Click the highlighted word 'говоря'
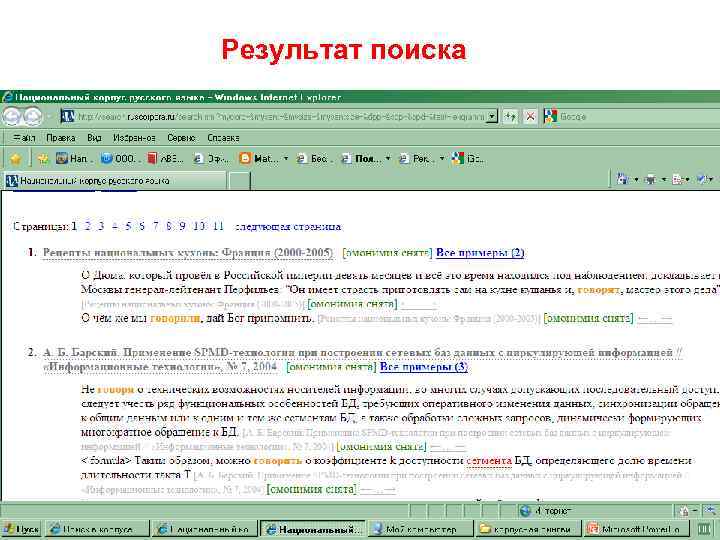This screenshot has height=540, width=720. [x=115, y=389]
